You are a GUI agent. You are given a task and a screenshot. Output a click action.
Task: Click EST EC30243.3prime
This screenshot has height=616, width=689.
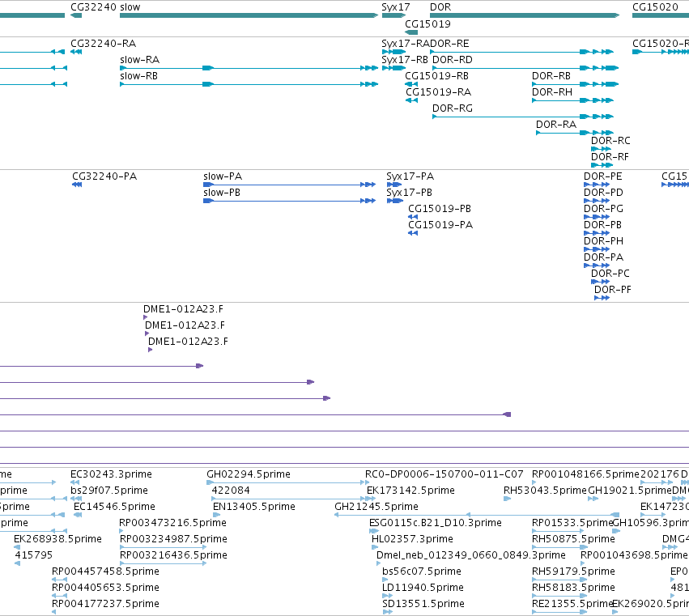pyautogui.click(x=74, y=482)
